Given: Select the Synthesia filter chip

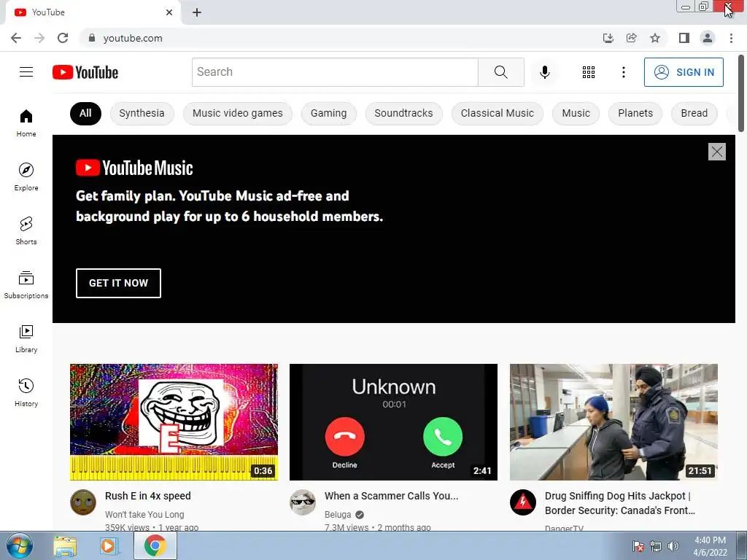Looking at the screenshot, I should click(x=142, y=113).
